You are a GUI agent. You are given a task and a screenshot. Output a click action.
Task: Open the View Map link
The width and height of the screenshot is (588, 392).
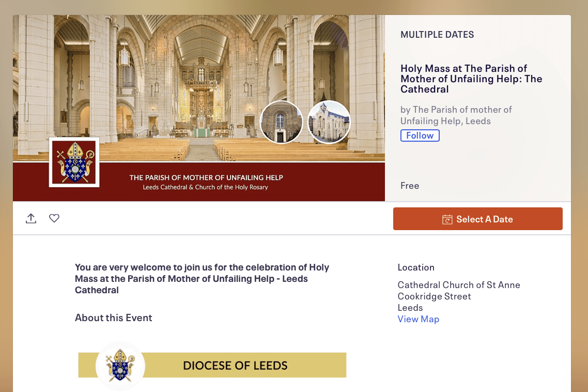pos(418,319)
